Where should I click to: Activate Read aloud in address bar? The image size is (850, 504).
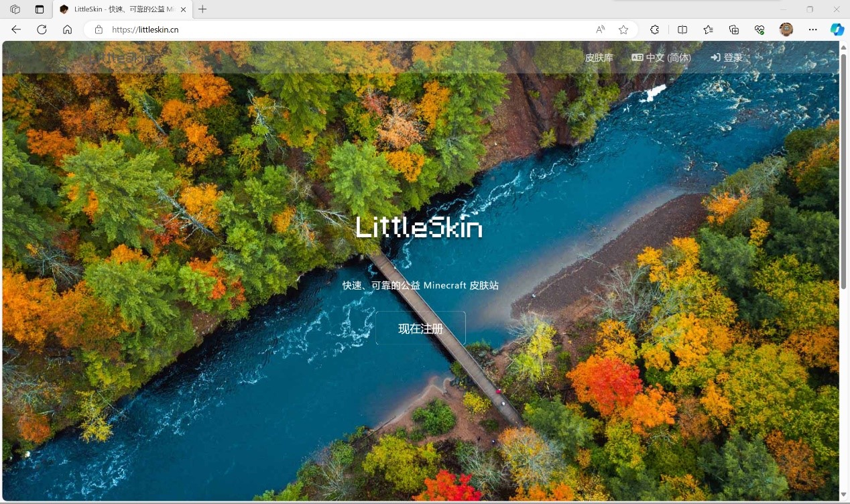point(600,29)
